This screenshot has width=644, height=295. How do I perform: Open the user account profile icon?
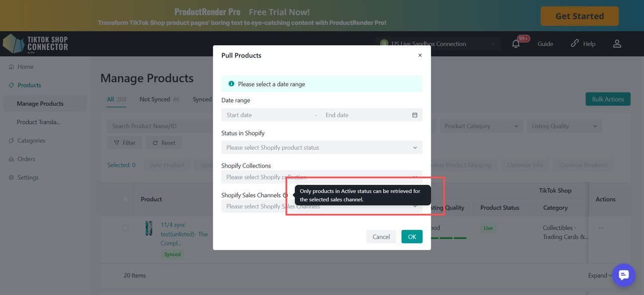coord(617,44)
